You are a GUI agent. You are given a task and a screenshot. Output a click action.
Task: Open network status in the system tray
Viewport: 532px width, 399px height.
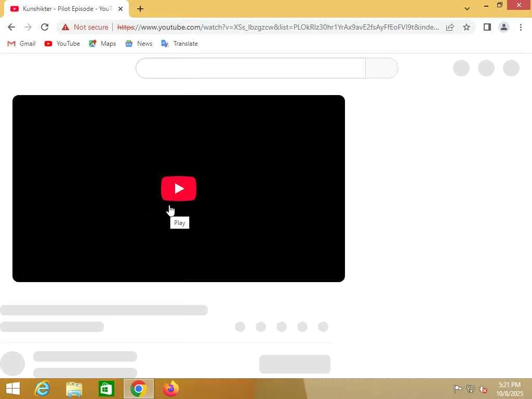471,389
